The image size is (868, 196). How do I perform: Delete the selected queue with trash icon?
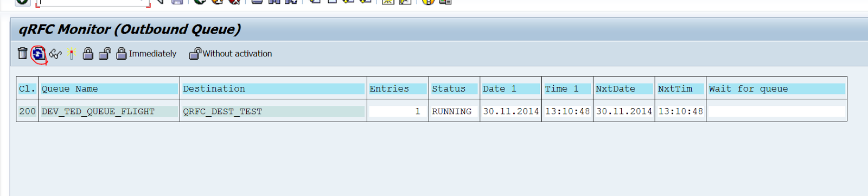22,53
